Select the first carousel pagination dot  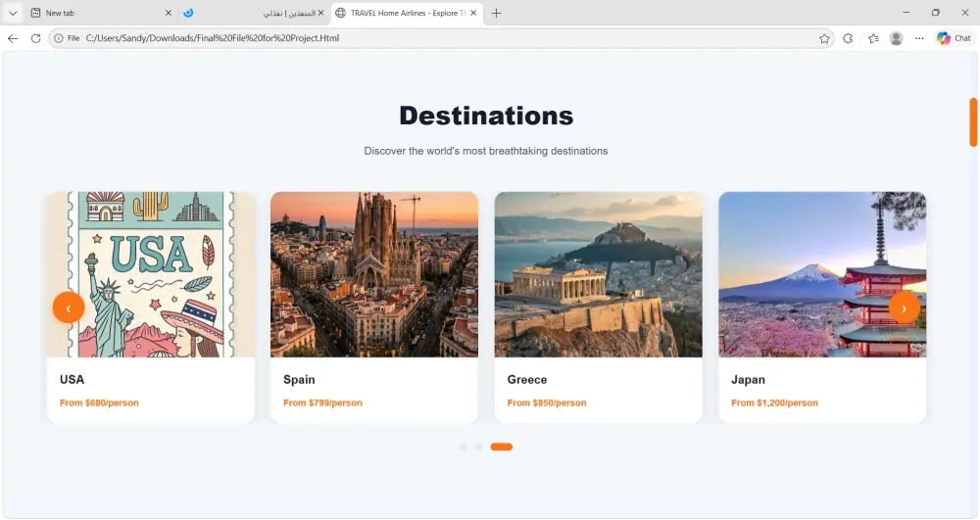click(464, 447)
